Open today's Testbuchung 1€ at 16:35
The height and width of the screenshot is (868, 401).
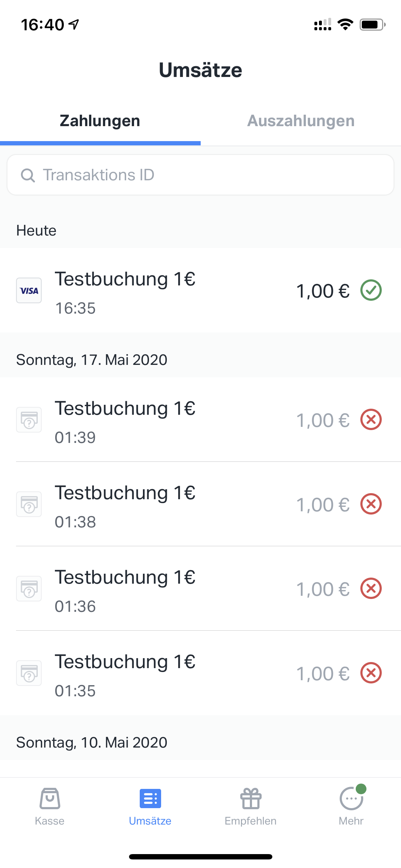[x=200, y=290]
